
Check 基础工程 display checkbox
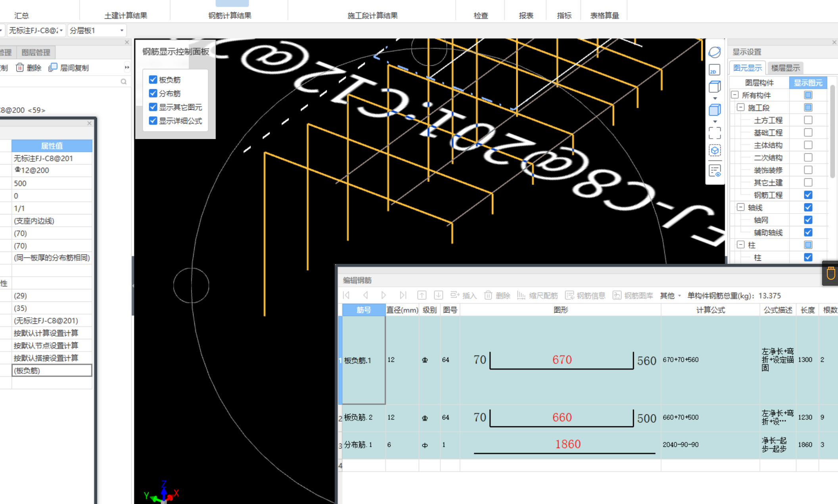[808, 132]
